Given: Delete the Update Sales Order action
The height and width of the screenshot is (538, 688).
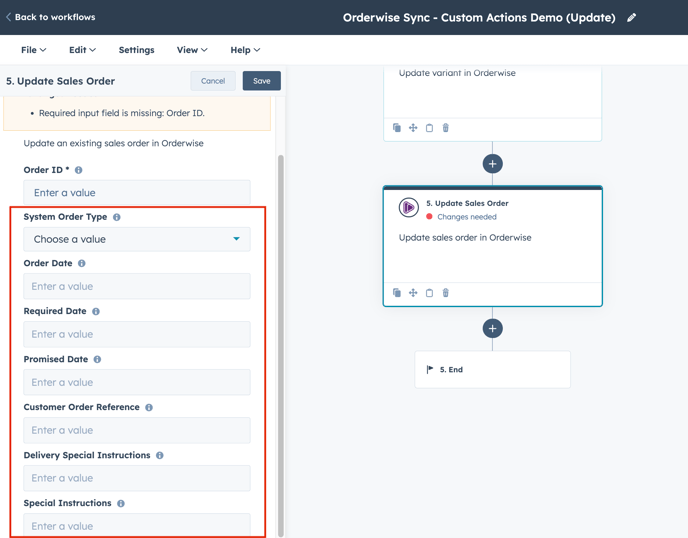Looking at the screenshot, I should 445,293.
